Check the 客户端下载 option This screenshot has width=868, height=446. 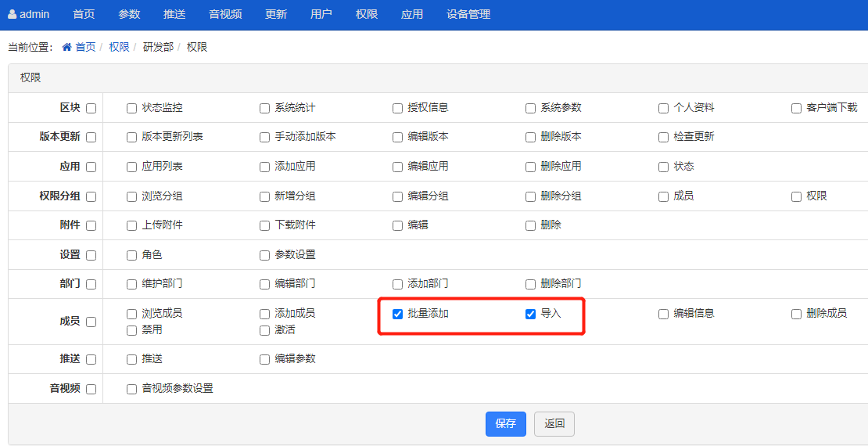click(796, 108)
